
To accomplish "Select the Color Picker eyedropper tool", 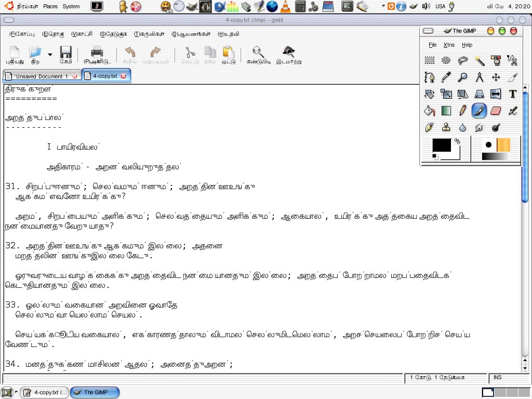I will pyautogui.click(x=446, y=77).
